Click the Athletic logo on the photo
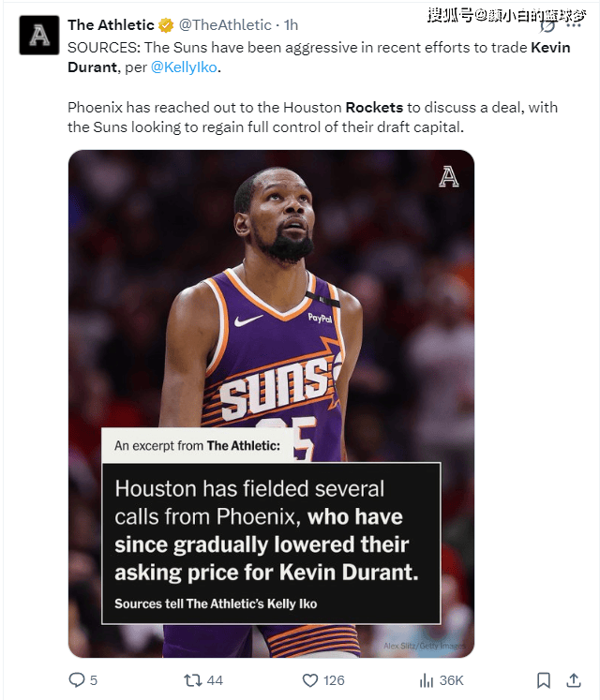This screenshot has width=600, height=700. [x=449, y=177]
